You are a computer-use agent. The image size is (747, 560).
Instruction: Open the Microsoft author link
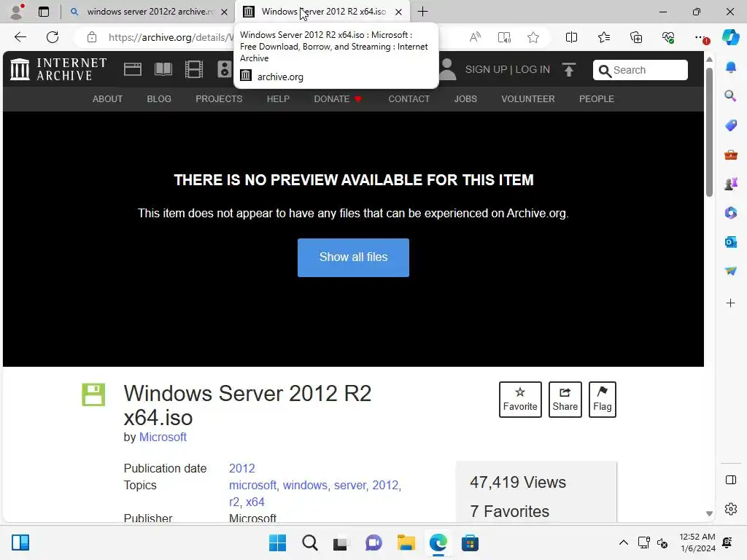pos(163,437)
